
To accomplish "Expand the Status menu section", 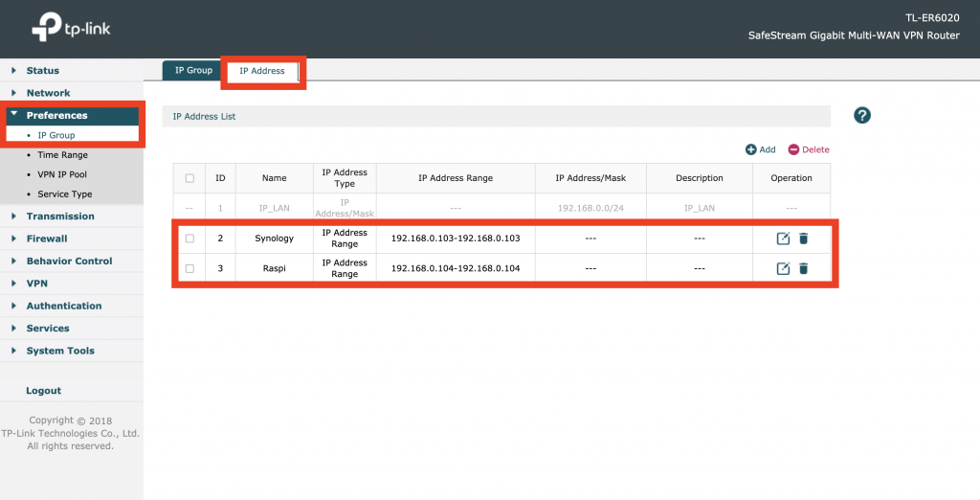I will pos(42,71).
